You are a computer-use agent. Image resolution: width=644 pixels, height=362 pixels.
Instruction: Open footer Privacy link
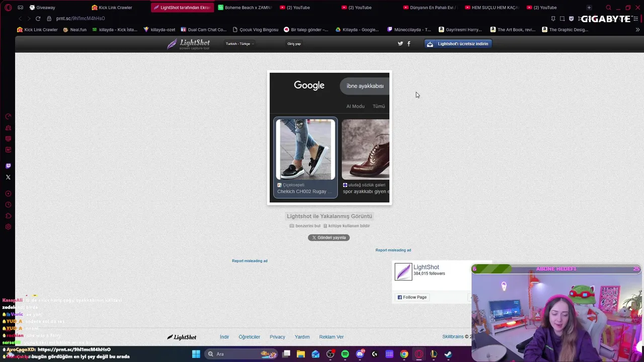pos(277,337)
